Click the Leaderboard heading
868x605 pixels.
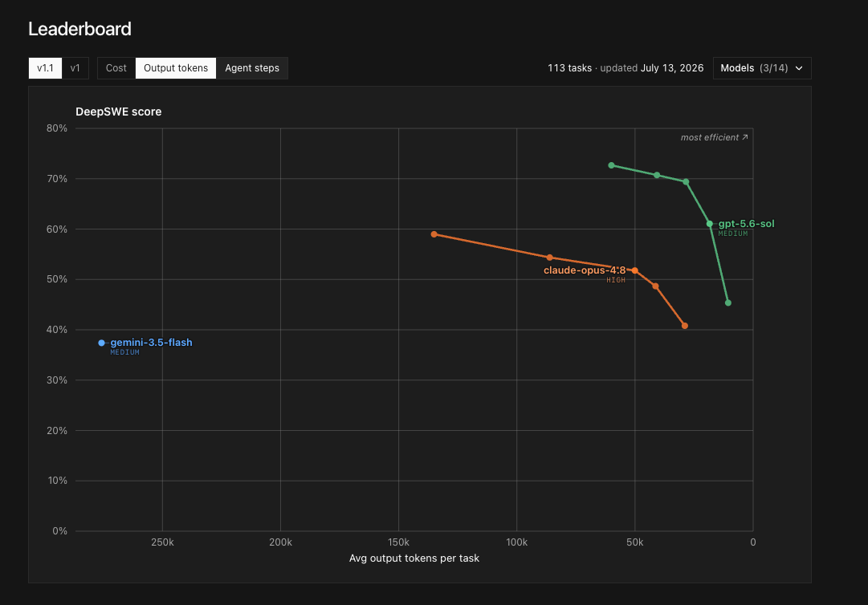tap(79, 29)
